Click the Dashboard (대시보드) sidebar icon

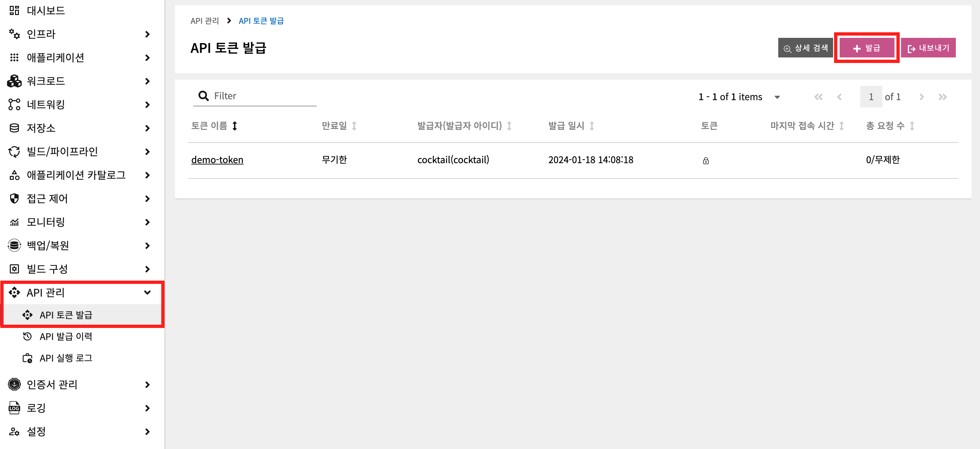[14, 10]
